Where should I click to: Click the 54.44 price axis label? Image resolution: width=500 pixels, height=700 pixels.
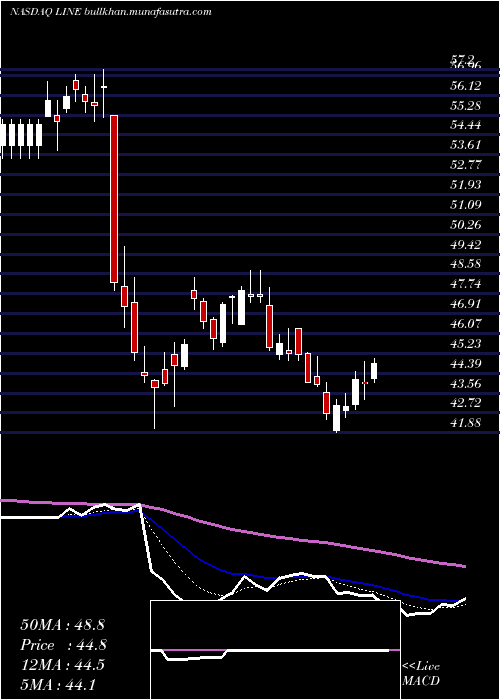point(466,125)
